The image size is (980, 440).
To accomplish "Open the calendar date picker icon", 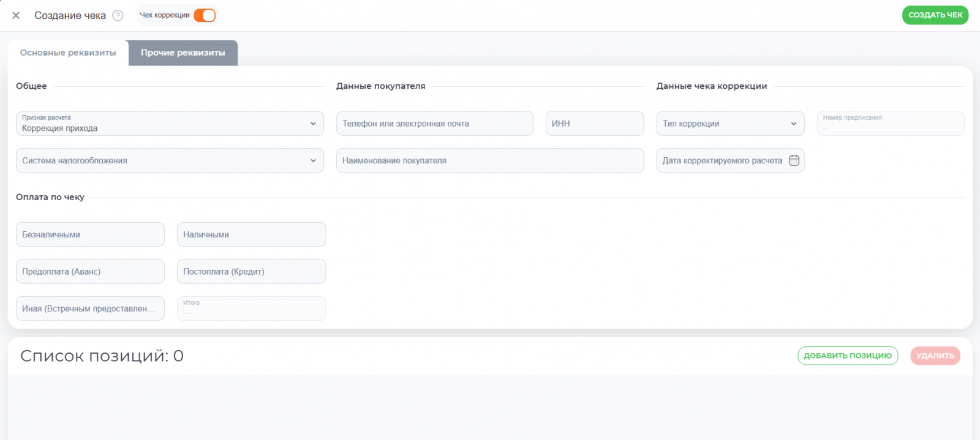I will click(x=794, y=160).
